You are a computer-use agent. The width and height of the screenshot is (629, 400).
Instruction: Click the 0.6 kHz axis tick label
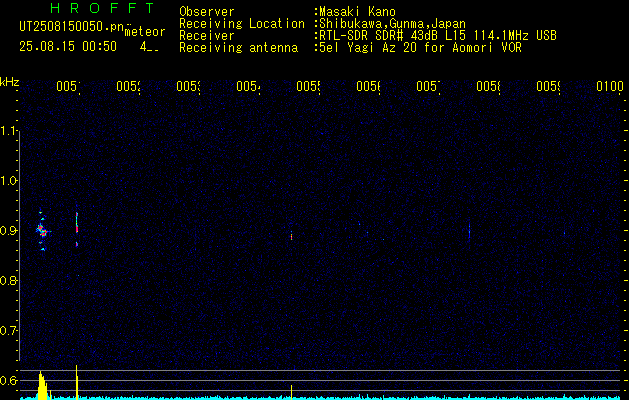[x=8, y=380]
